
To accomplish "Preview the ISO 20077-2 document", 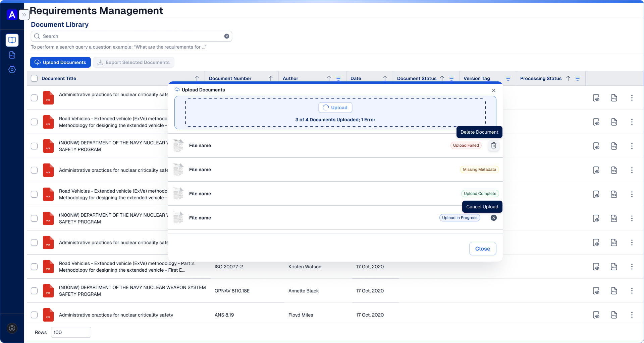I will (596, 267).
